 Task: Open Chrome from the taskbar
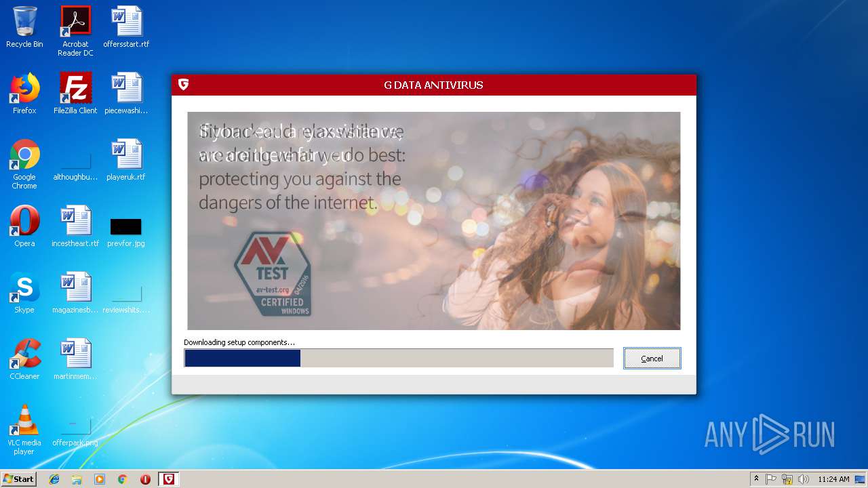(123, 479)
